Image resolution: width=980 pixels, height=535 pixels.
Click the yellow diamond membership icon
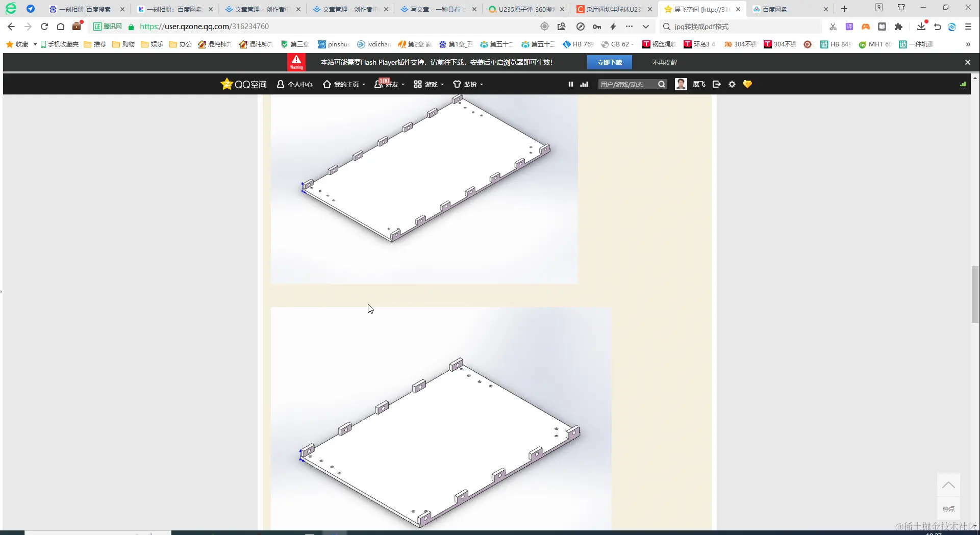(747, 84)
